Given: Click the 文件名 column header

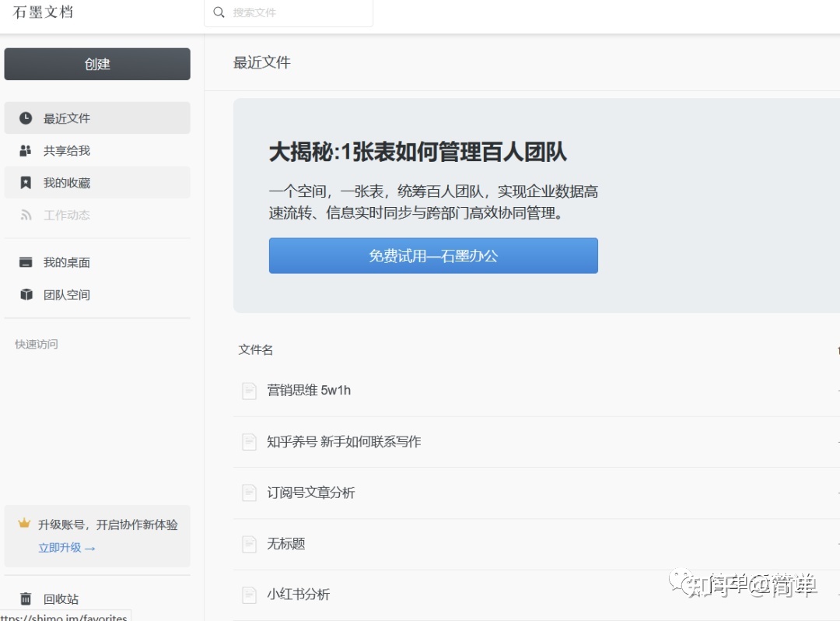Looking at the screenshot, I should tap(256, 350).
